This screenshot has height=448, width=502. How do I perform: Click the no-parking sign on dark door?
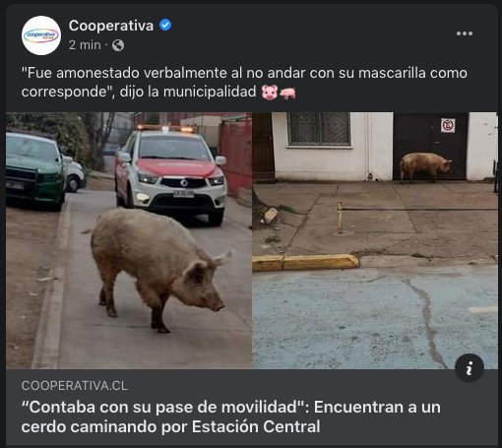(448, 126)
